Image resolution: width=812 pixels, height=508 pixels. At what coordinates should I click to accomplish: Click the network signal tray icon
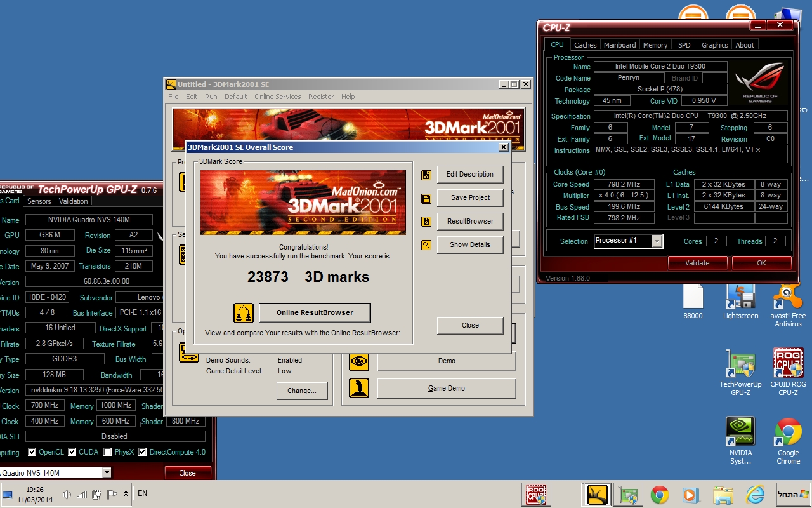click(x=82, y=494)
